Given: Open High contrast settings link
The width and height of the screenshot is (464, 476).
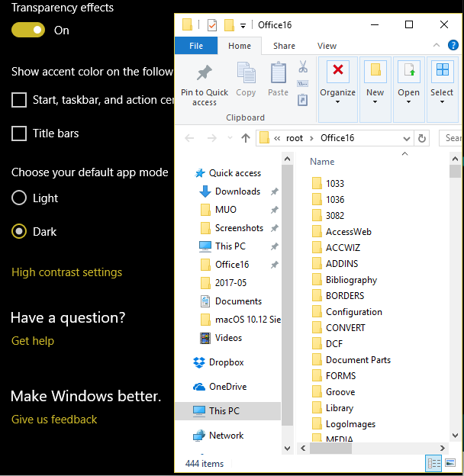Looking at the screenshot, I should click(x=67, y=272).
